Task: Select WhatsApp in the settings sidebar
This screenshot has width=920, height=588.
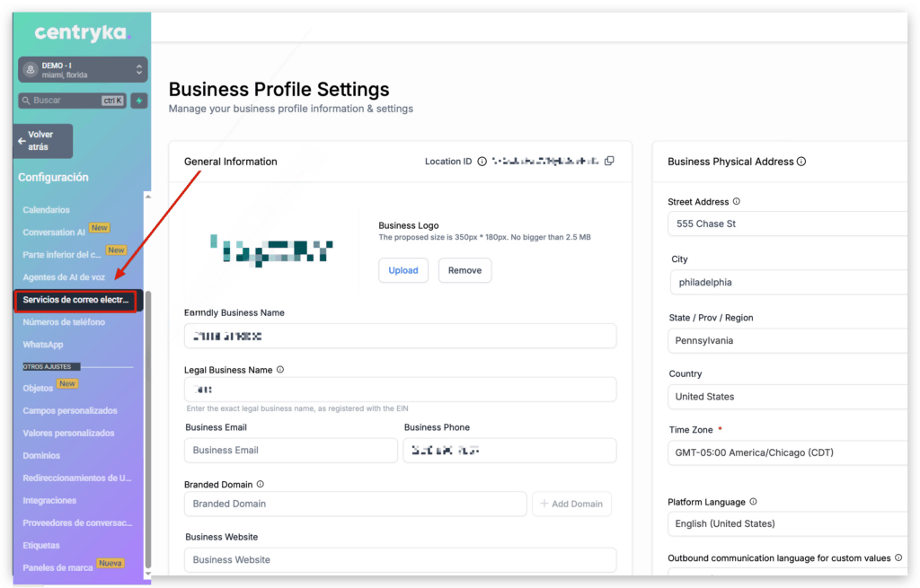Action: [x=43, y=345]
